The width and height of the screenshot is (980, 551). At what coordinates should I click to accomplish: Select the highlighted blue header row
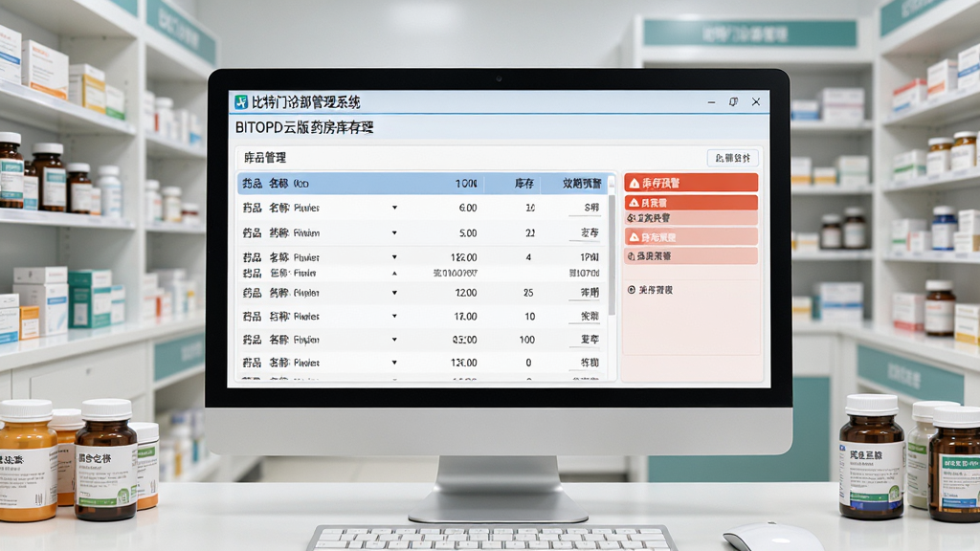coord(422,183)
